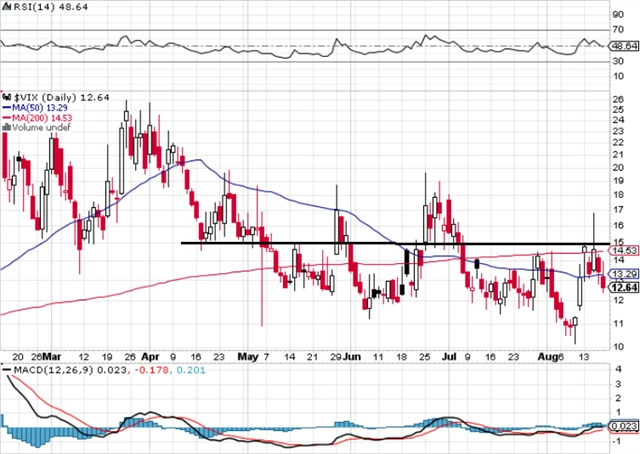Click the 26 label on the price axis
The width and height of the screenshot is (640, 454).
pos(620,99)
